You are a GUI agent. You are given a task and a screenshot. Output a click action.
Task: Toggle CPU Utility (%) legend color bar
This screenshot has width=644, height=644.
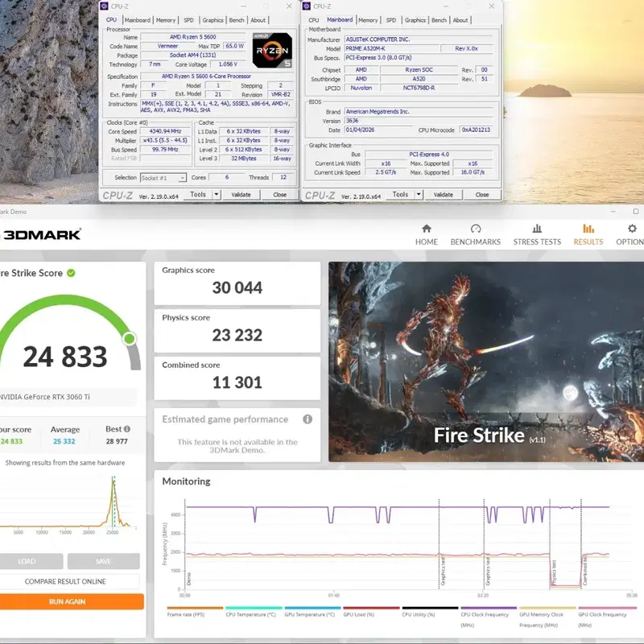[430, 608]
